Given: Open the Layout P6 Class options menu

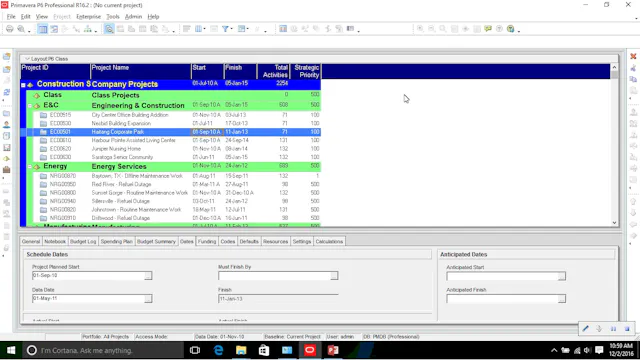Looking at the screenshot, I should click(x=27, y=59).
